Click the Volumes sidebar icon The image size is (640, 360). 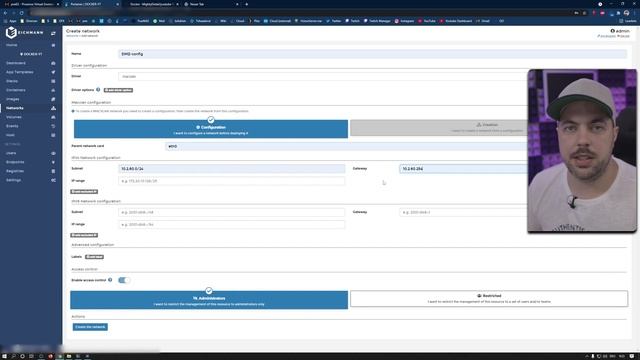click(53, 117)
